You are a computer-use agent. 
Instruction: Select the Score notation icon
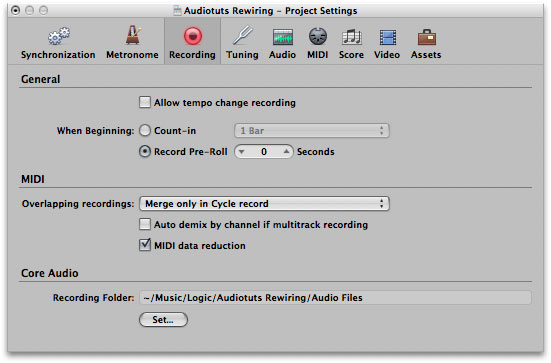pyautogui.click(x=351, y=37)
